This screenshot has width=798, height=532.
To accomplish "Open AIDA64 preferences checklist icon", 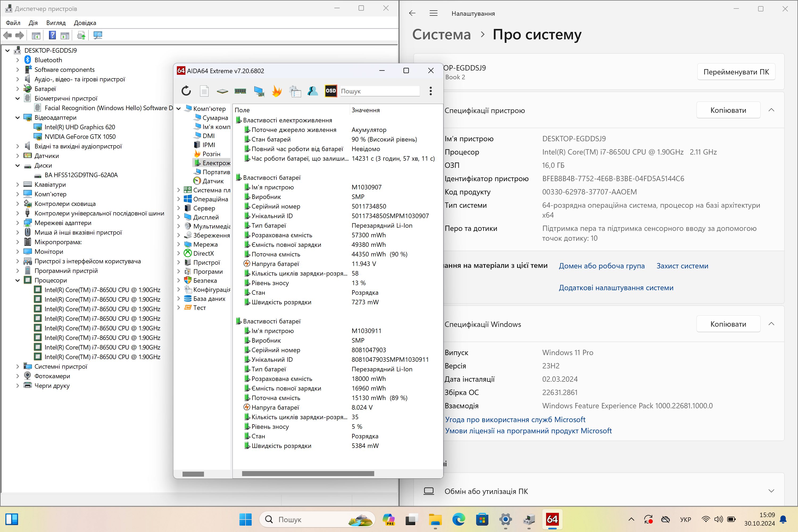I will pyautogui.click(x=295, y=91).
